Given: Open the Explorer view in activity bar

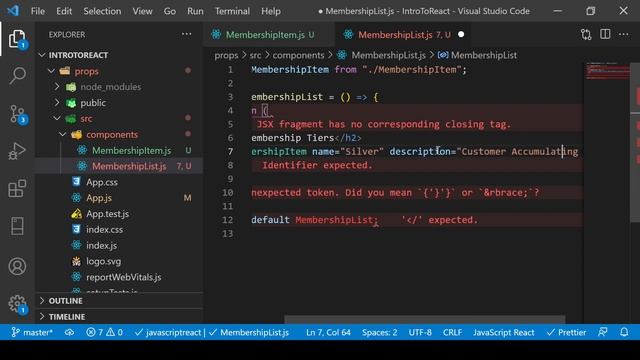Looking at the screenshot, I should click(x=17, y=39).
